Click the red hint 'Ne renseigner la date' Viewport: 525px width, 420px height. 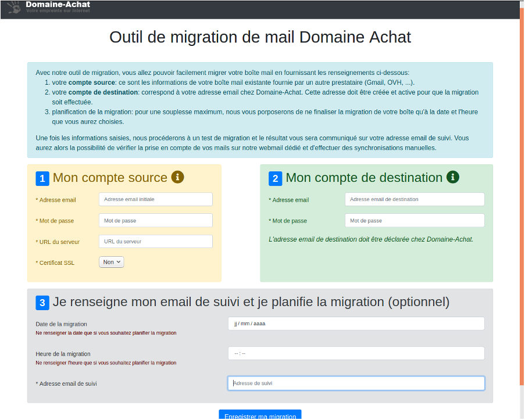106,333
